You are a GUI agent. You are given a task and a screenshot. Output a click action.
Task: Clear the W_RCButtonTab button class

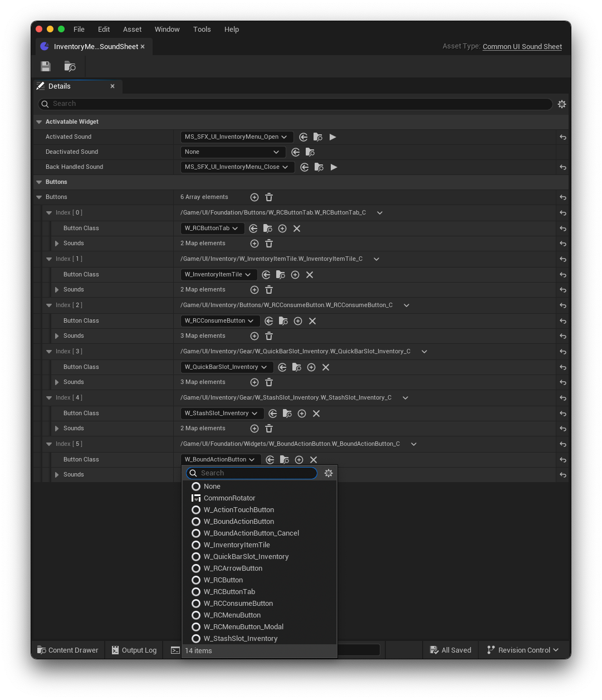[297, 229]
